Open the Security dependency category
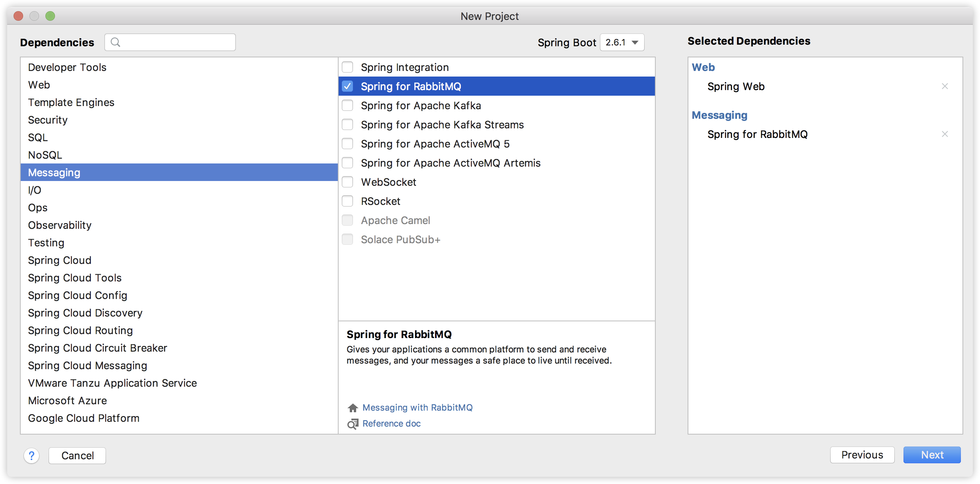 pyautogui.click(x=48, y=120)
